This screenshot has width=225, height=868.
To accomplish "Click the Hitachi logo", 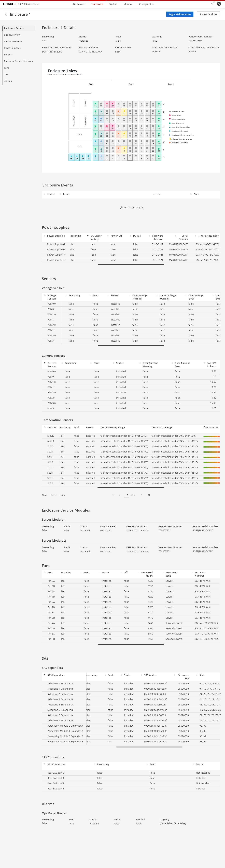I will [9, 4].
